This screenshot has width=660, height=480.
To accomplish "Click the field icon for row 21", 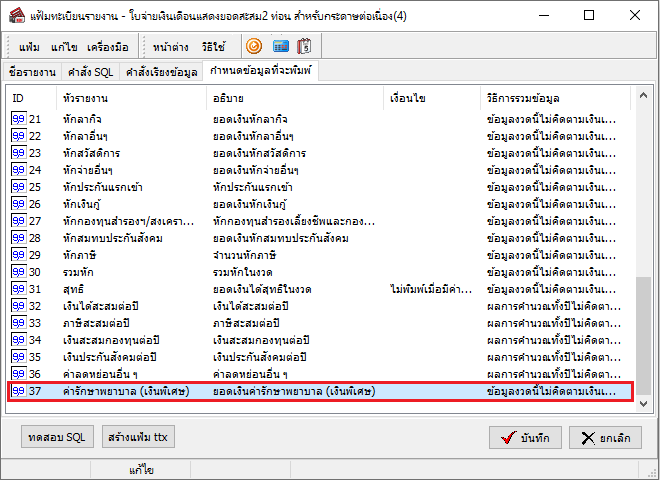I will click(x=17, y=119).
